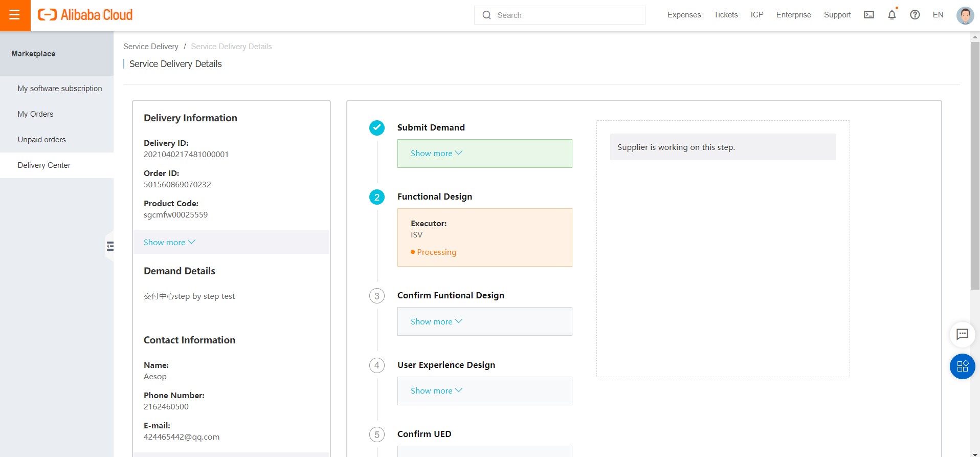
Task: Open My software subscription page
Action: (x=60, y=89)
